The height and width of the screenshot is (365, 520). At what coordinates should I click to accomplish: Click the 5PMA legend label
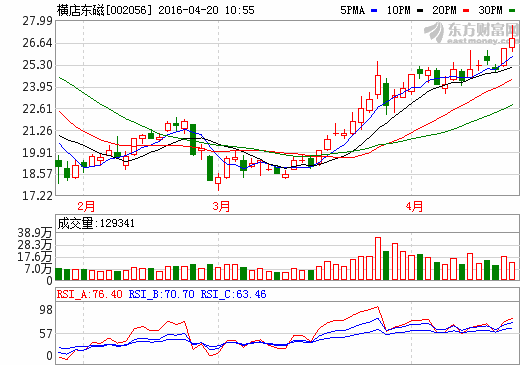click(352, 10)
